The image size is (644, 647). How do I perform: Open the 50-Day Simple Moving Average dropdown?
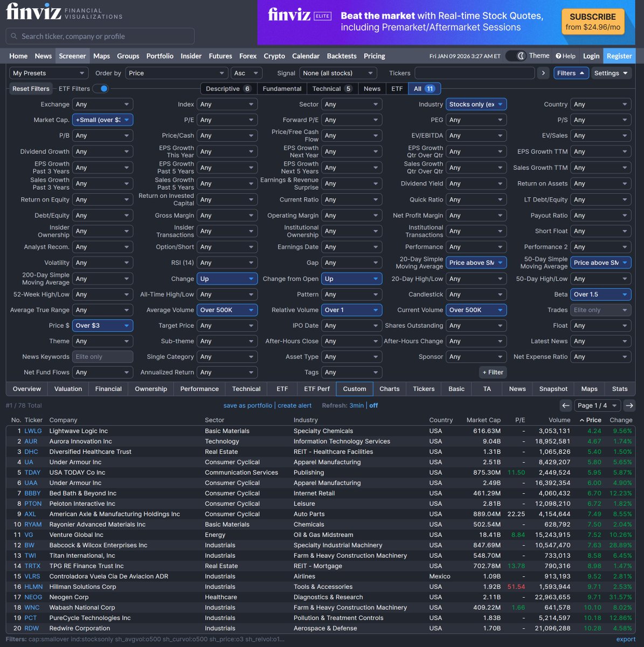click(x=600, y=263)
